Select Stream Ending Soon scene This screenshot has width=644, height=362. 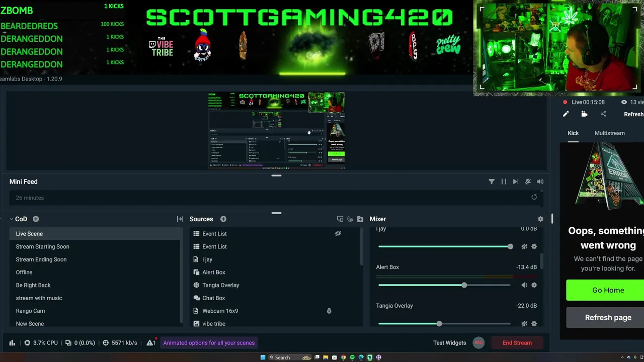[x=96, y=259]
